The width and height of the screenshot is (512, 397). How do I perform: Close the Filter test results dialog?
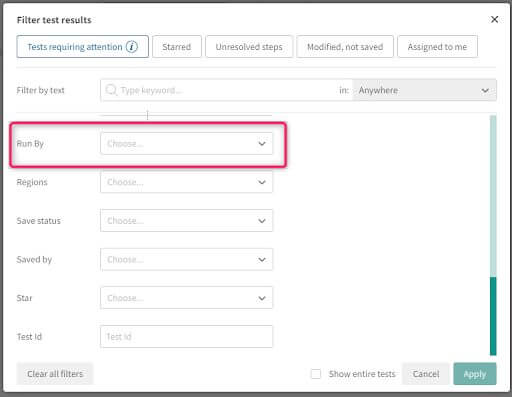pos(494,20)
